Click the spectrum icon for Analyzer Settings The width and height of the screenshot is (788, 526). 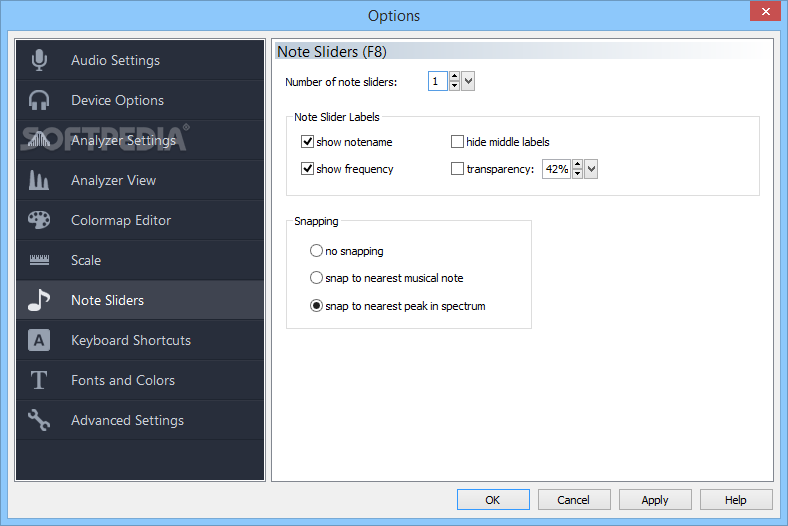39,140
